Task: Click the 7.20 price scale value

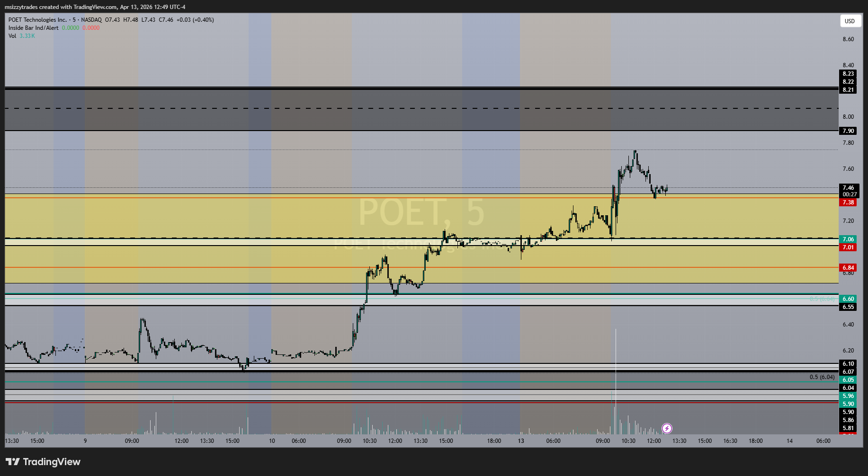Action: 848,221
